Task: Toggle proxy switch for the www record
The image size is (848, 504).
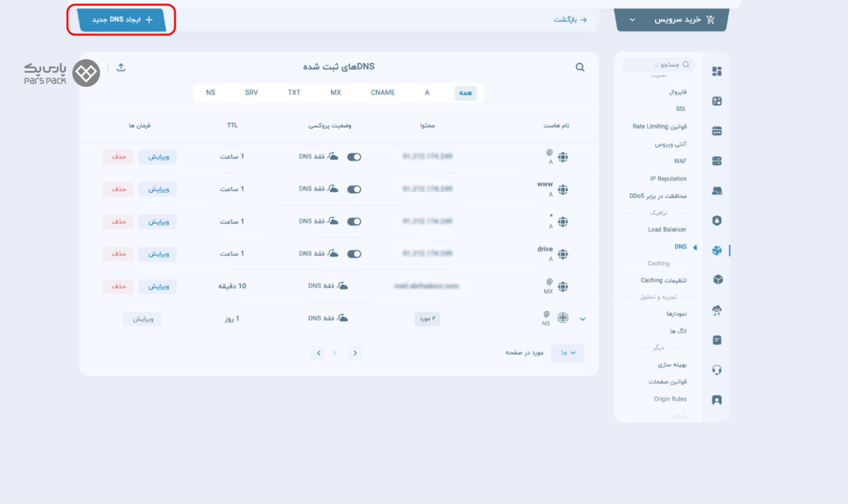Action: 354,189
